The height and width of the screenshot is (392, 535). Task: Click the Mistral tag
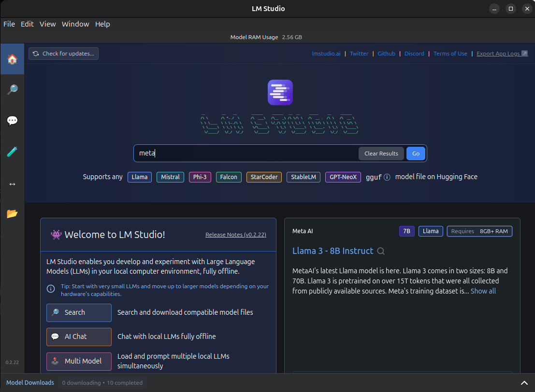click(170, 177)
